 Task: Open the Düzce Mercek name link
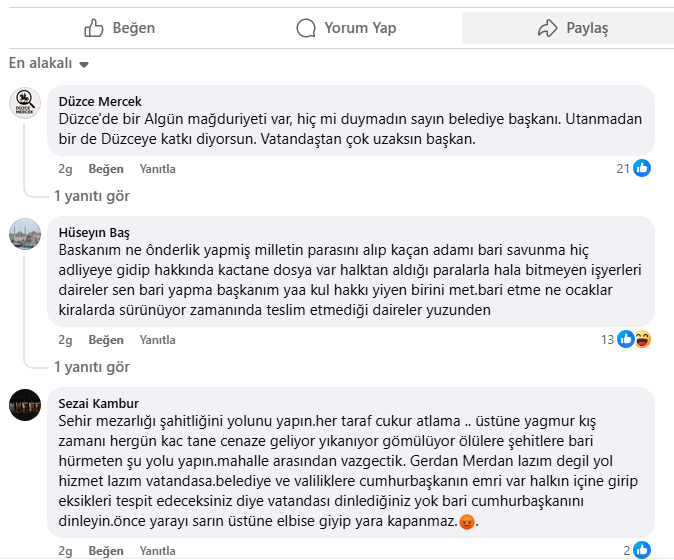tap(100, 101)
